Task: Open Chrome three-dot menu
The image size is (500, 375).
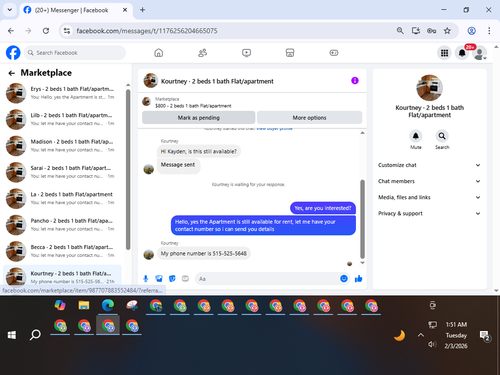Action: (489, 31)
